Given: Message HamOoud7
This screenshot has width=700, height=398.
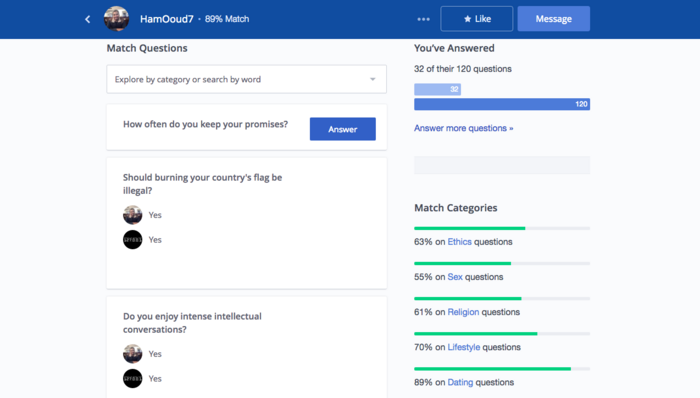Looking at the screenshot, I should (x=554, y=19).
